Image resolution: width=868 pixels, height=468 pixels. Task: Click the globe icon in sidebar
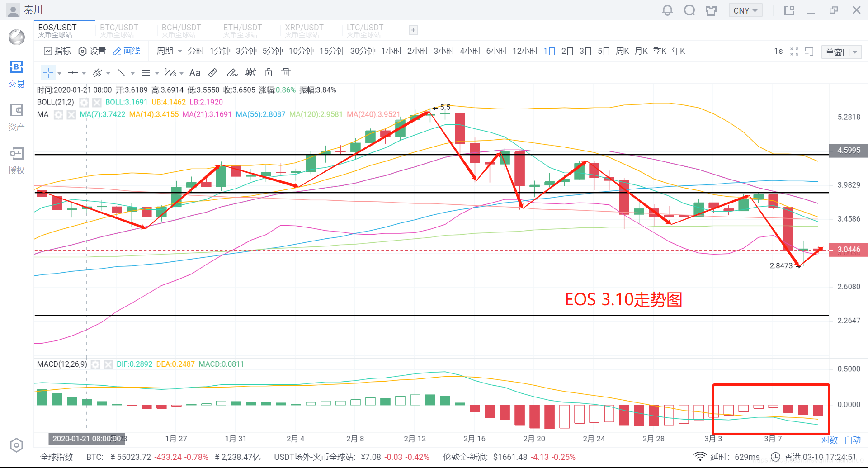[x=17, y=37]
